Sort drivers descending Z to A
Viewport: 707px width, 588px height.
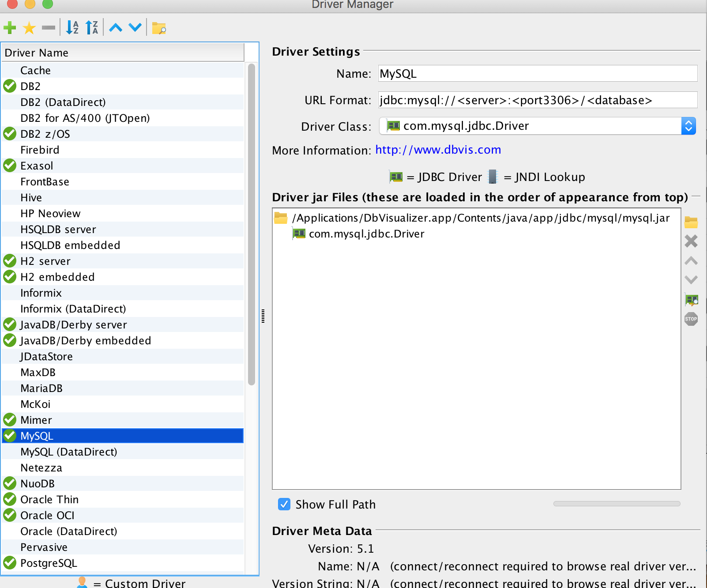pyautogui.click(x=92, y=28)
